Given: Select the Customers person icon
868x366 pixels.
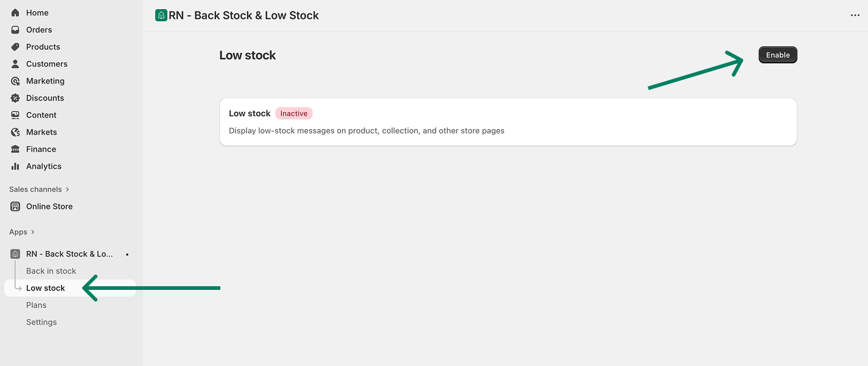Looking at the screenshot, I should click(x=15, y=64).
